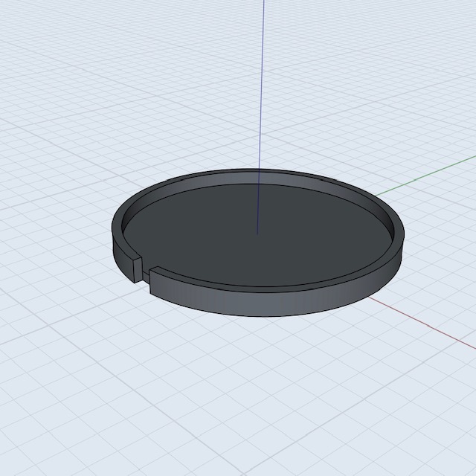The height and width of the screenshot is (476, 476).
Task: Click the red axis line
Action: [422, 323]
